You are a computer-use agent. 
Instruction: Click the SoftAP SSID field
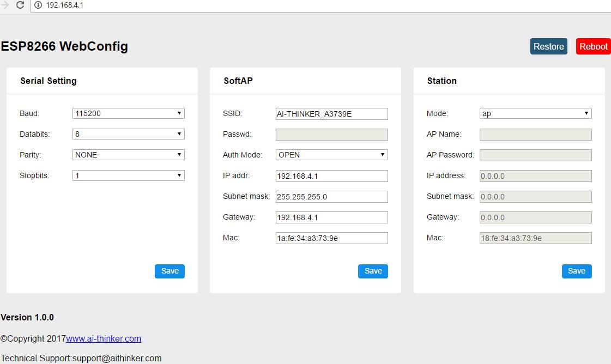tap(331, 114)
